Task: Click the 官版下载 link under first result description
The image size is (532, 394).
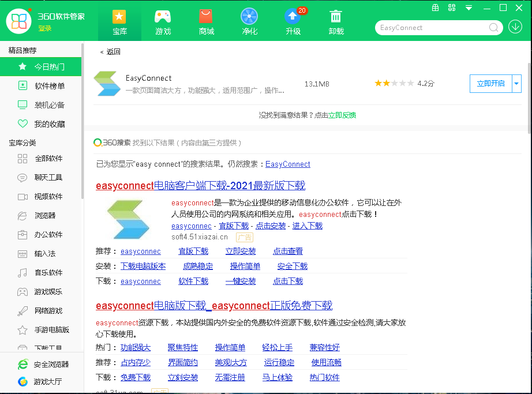Action: click(x=234, y=226)
